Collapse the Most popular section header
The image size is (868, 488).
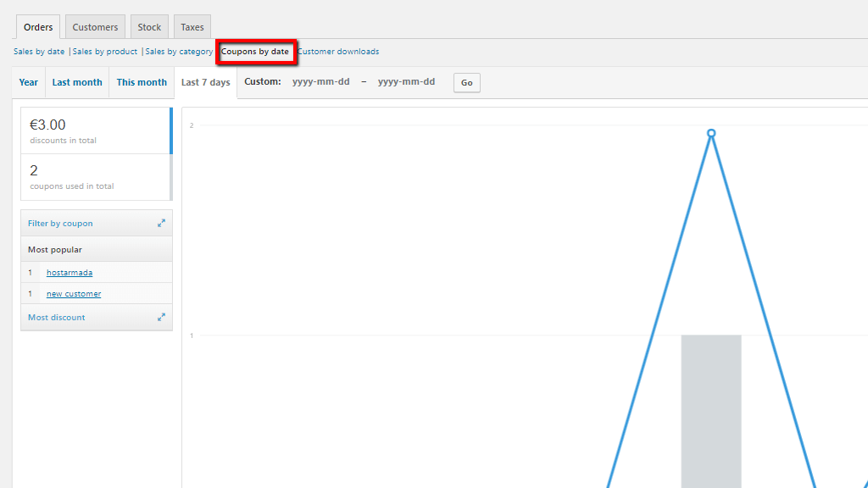pos(55,250)
